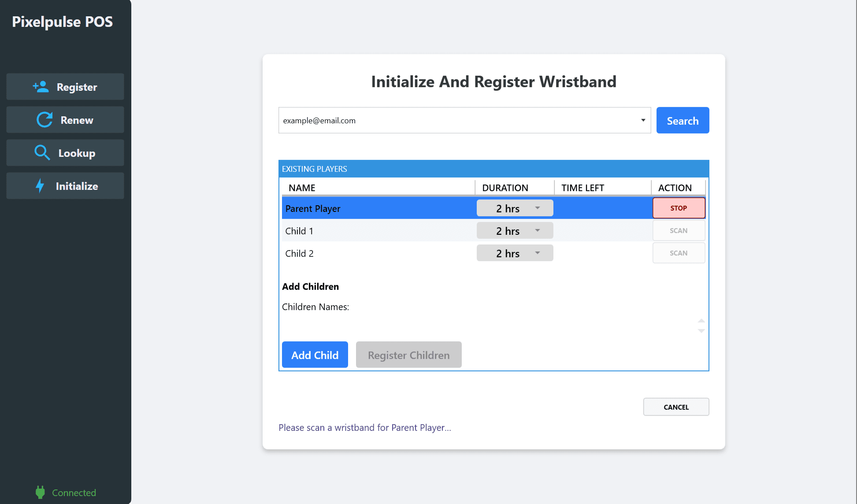Click the Lookup magnifier icon

coord(42,152)
